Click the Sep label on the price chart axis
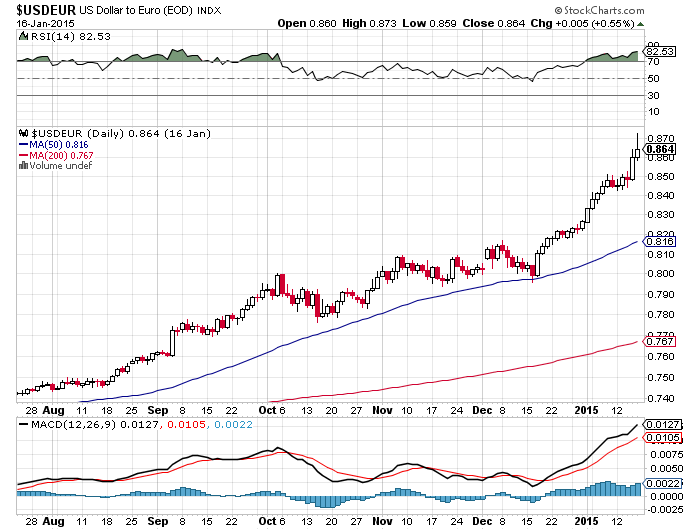Screen dimensions: 700x530 coord(158,410)
